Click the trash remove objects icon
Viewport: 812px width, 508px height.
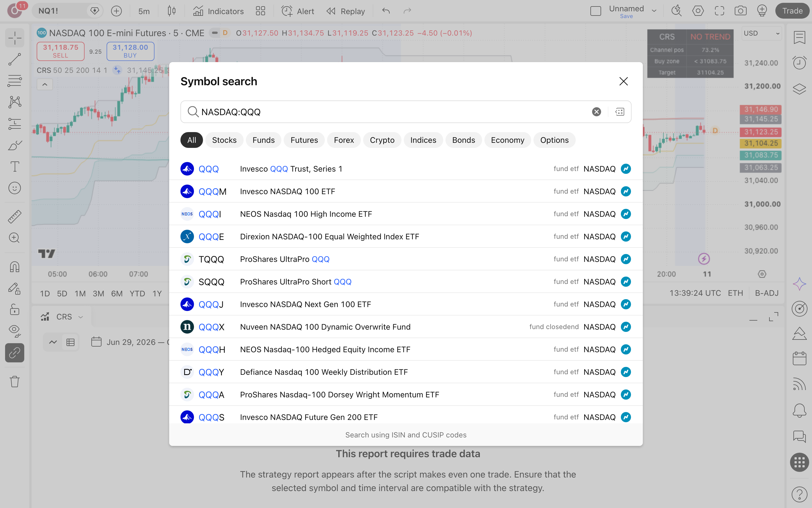coord(14,382)
